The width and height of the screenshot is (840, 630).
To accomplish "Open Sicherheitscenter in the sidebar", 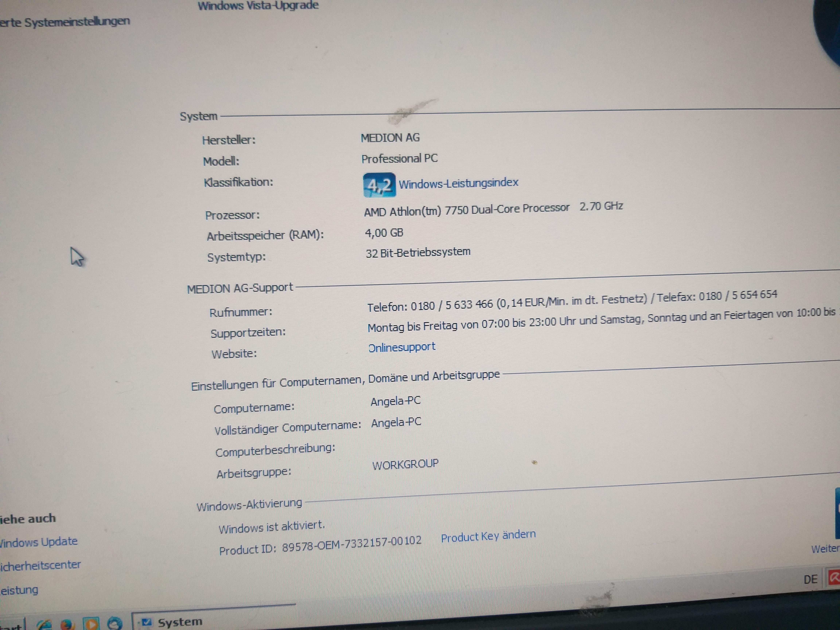I will tap(40, 565).
